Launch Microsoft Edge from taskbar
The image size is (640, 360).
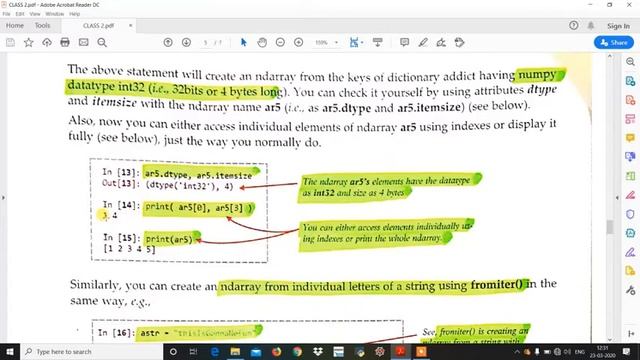pos(215,351)
